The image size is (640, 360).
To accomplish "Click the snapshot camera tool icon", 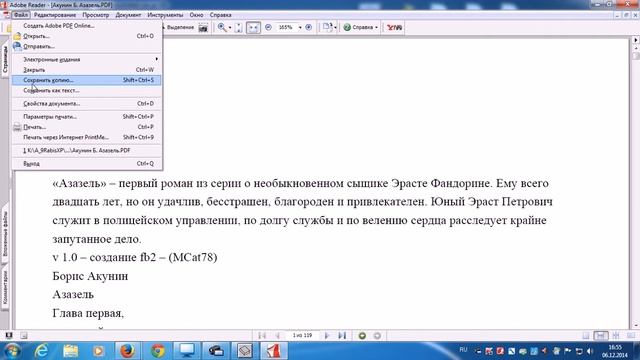I will (203, 27).
